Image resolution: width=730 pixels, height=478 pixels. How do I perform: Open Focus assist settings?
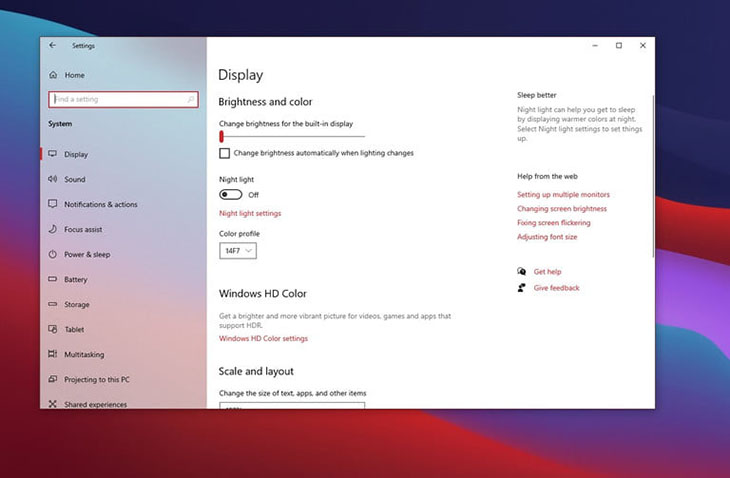[83, 229]
